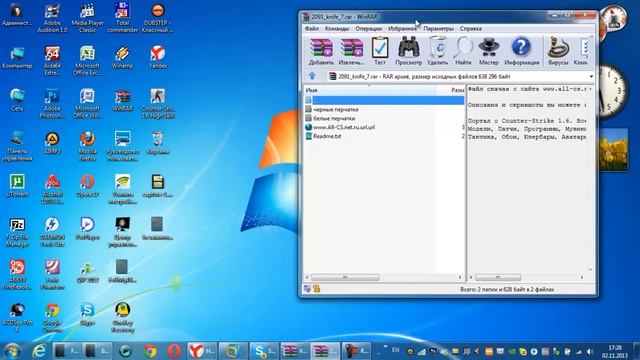The height and width of the screenshot is (360, 640).
Task: Click the Adobe Audition 1.0 desktop icon
Action: [x=52, y=18]
